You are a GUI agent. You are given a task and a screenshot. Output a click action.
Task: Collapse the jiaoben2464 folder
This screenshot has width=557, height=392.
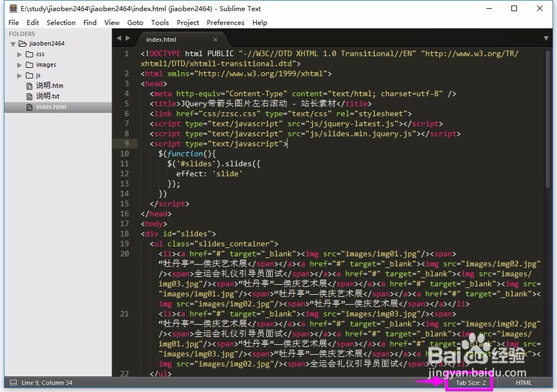13,43
